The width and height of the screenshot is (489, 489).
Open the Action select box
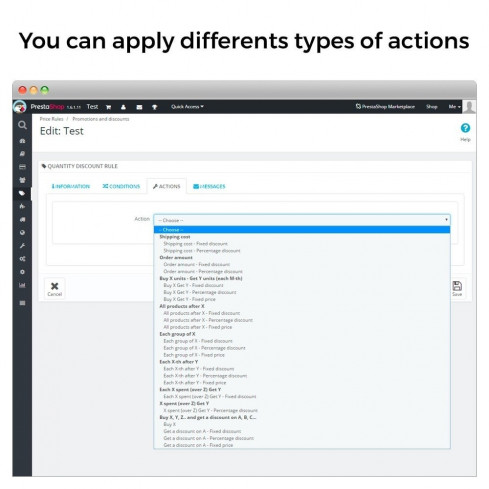click(x=302, y=220)
